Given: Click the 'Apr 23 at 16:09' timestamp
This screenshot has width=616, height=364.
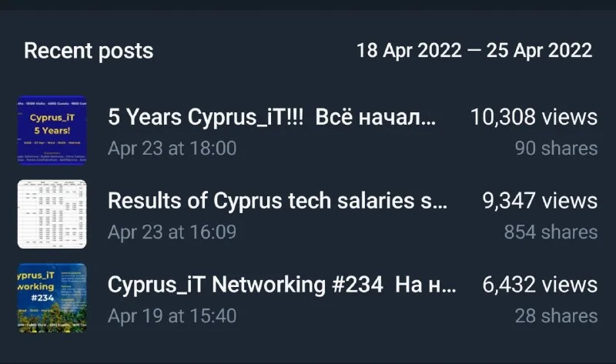Looking at the screenshot, I should coord(172,232).
